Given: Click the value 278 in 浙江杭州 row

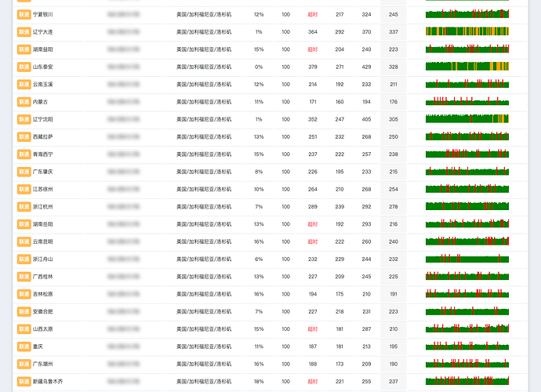Looking at the screenshot, I should tap(394, 207).
